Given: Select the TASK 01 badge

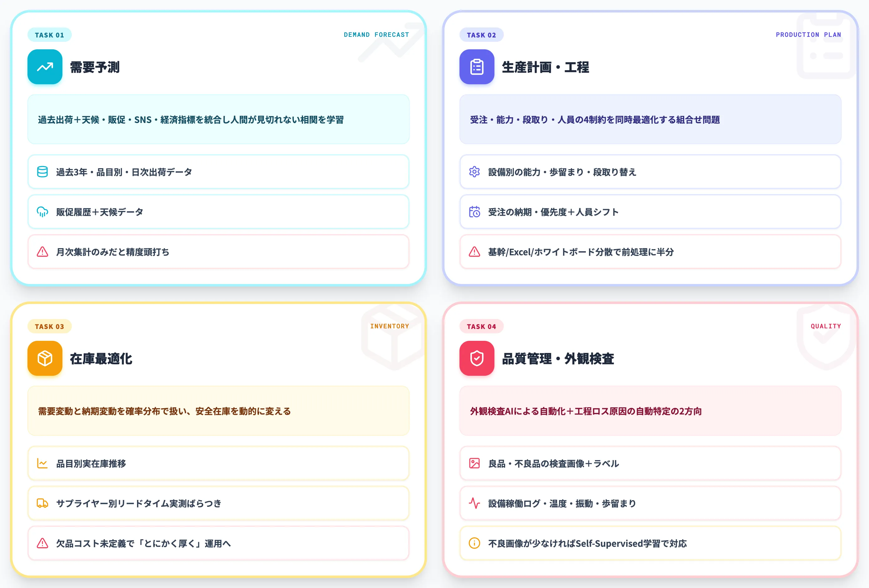Looking at the screenshot, I should click(49, 35).
